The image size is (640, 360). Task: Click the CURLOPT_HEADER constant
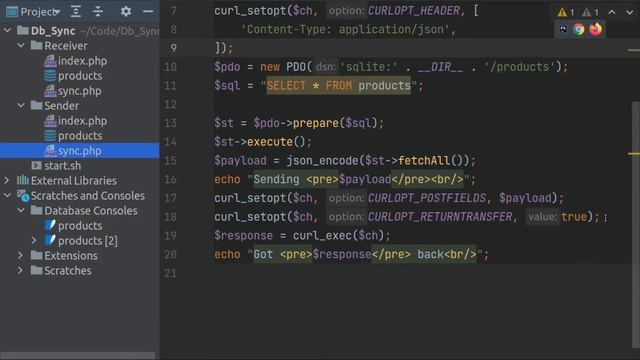(x=413, y=11)
